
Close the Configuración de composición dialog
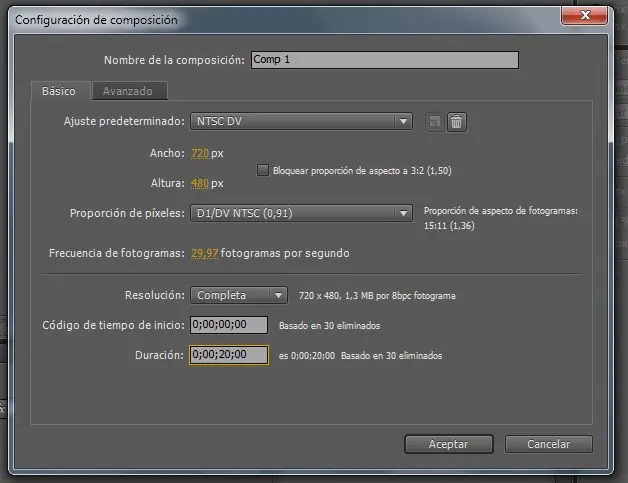point(585,15)
